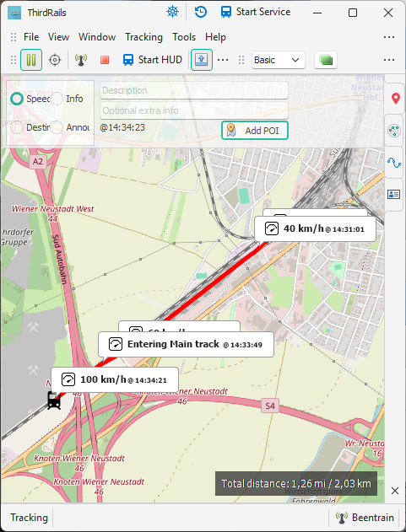The width and height of the screenshot is (406, 532).
Task: Click Start HUD button
Action: [x=153, y=60]
